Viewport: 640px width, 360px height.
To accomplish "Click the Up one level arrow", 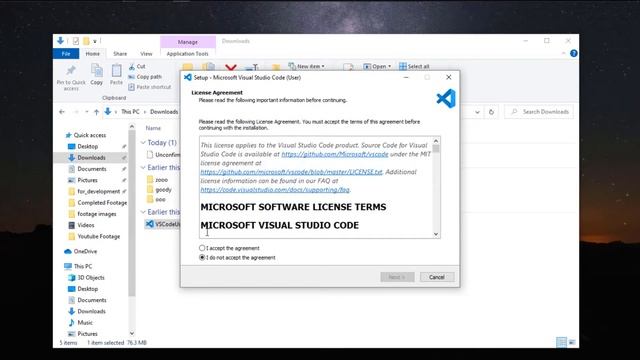I will [96, 112].
